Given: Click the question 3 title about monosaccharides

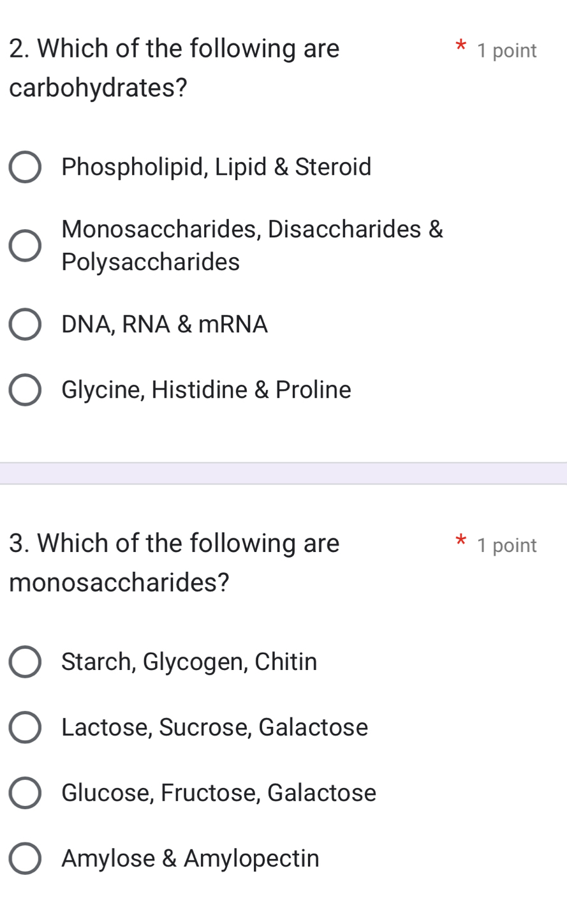Looking at the screenshot, I should click(x=174, y=562).
